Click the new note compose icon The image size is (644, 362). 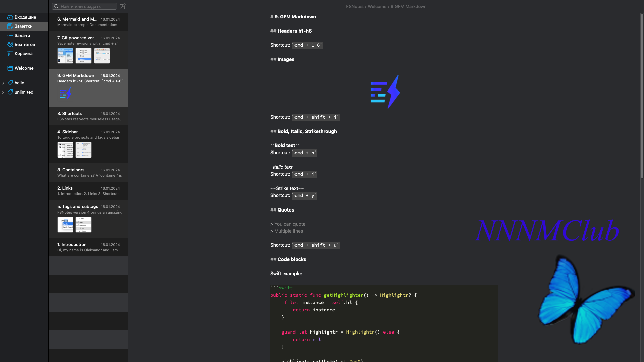122,6
